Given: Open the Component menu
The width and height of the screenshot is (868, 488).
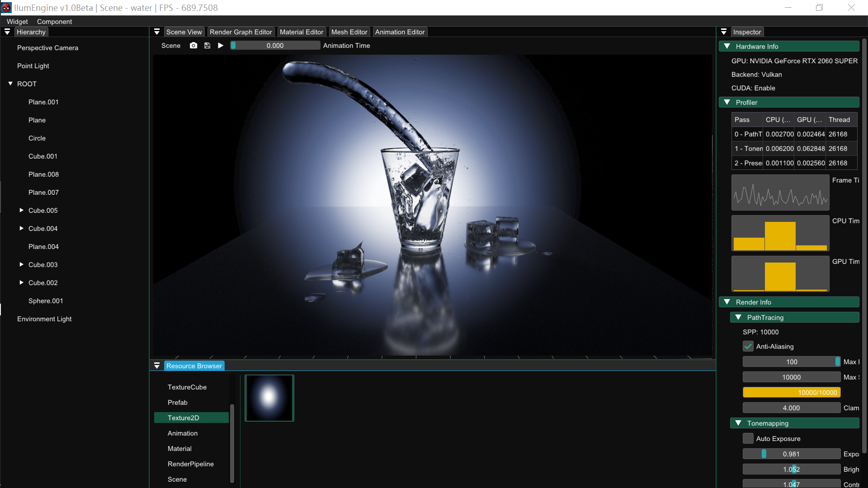Looking at the screenshot, I should tap(54, 22).
